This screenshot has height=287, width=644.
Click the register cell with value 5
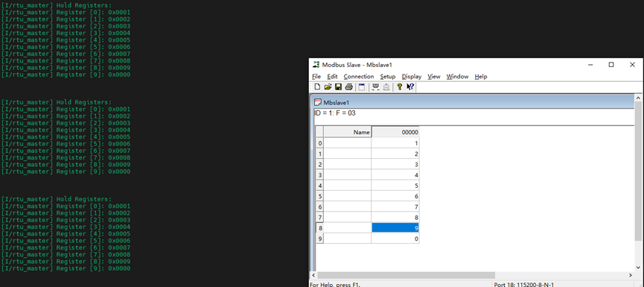(x=395, y=186)
